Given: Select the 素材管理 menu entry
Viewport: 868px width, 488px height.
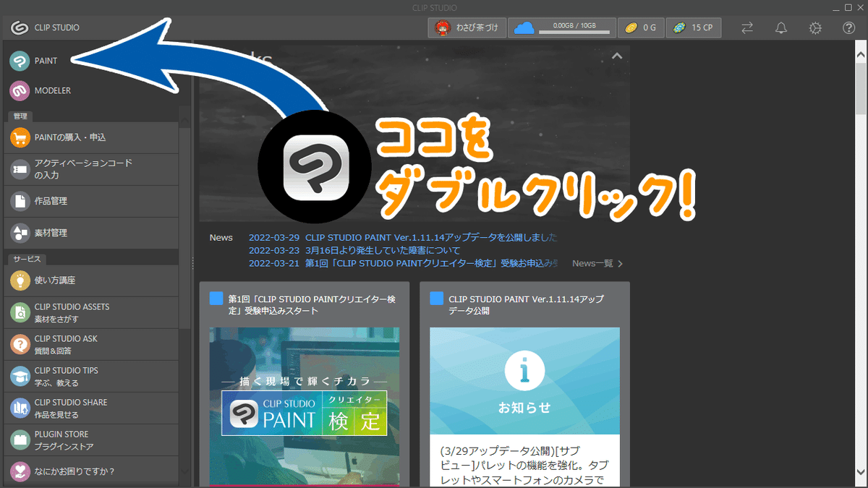Looking at the screenshot, I should 90,233.
